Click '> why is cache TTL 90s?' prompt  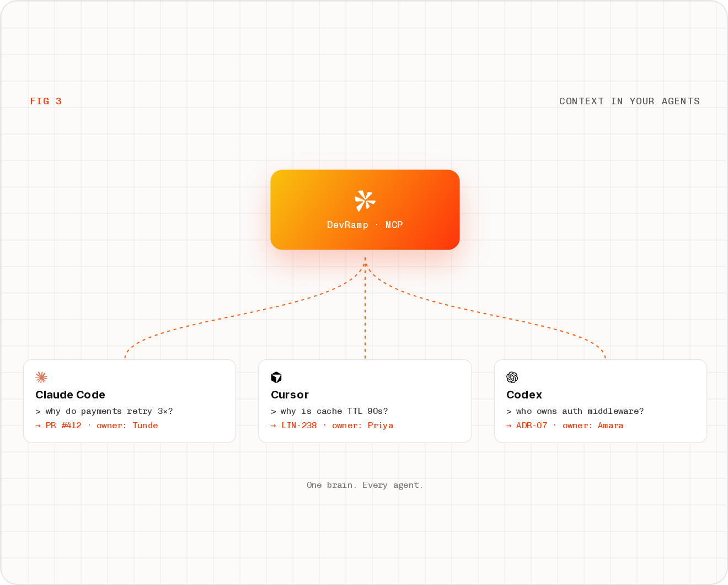pos(329,411)
